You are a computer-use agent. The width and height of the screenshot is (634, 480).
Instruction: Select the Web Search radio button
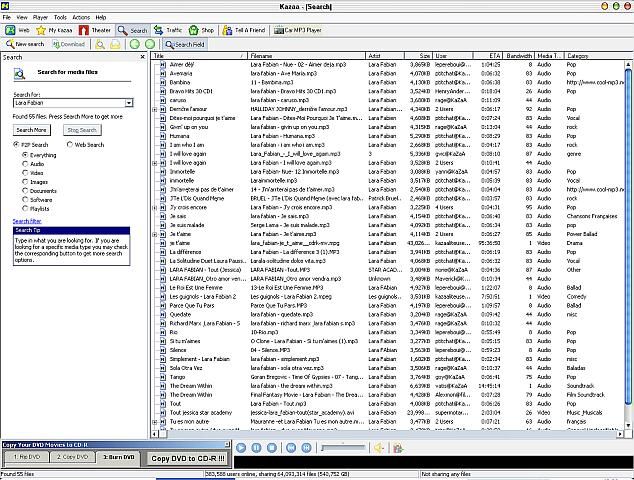[70, 144]
